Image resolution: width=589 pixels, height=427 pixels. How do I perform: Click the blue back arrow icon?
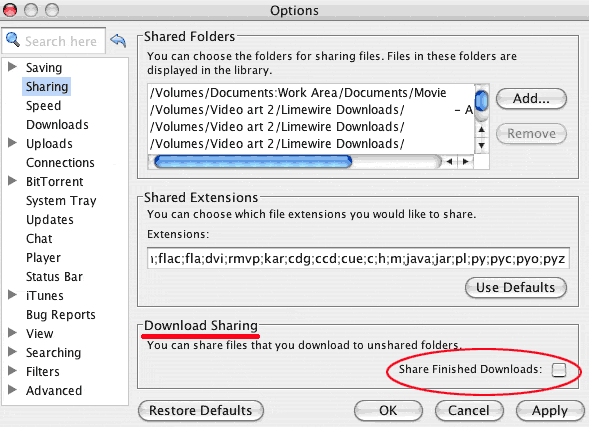(x=118, y=40)
